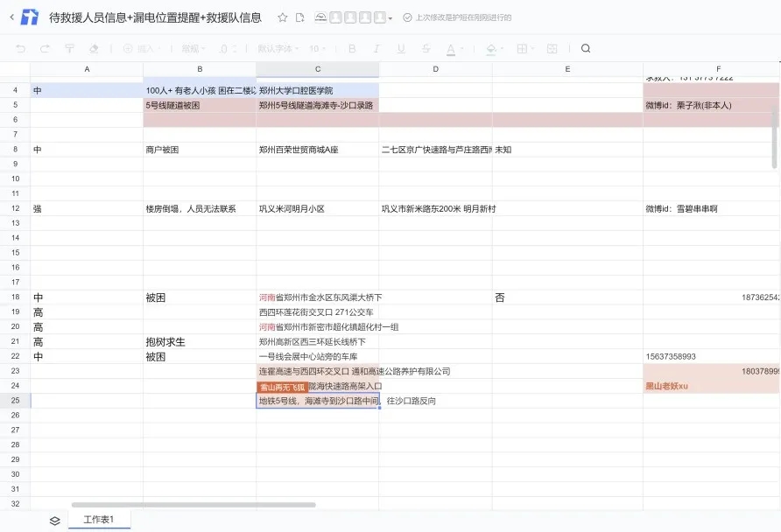Click the vertical scrollbar thumb
The width and height of the screenshot is (781, 532).
click(x=775, y=136)
